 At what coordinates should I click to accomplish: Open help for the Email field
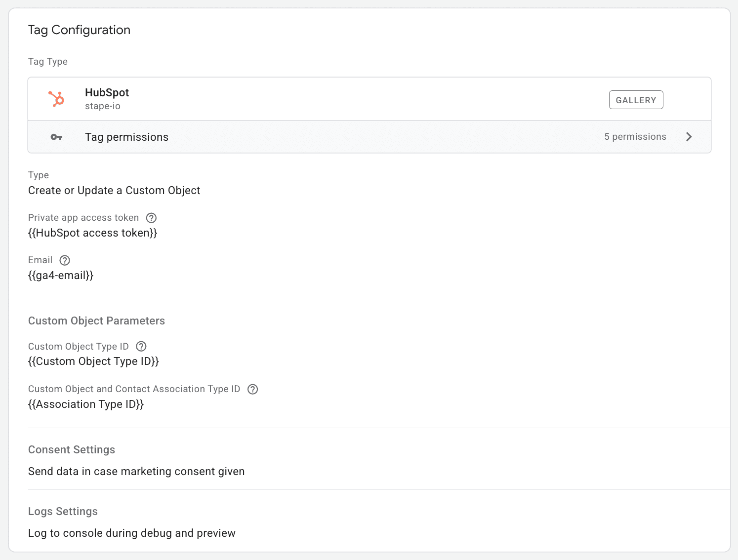tap(64, 260)
